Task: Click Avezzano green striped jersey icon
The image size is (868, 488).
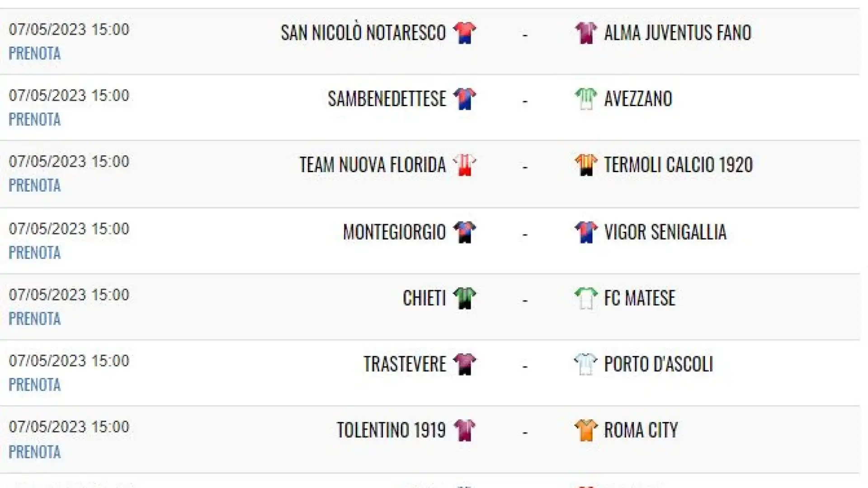Action: (585, 99)
